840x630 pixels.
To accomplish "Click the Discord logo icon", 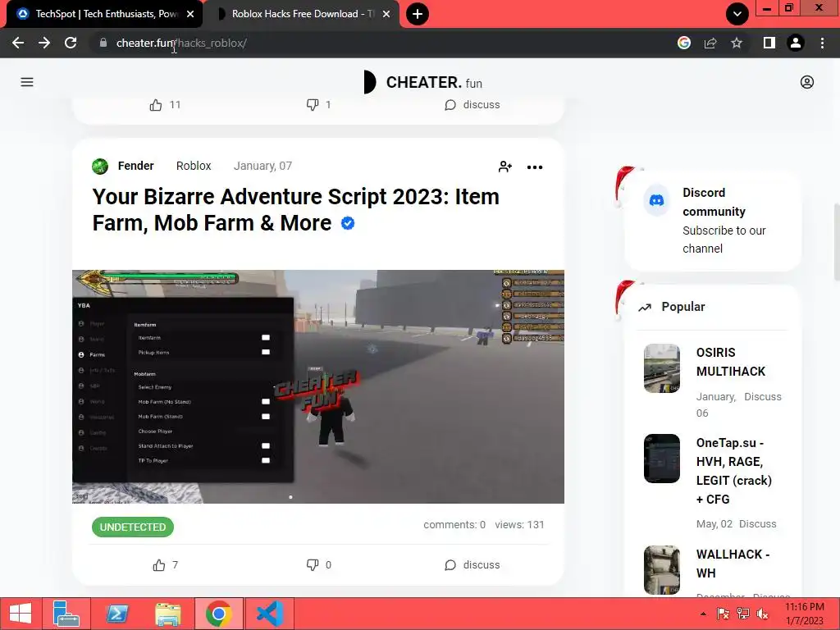I will 657,201.
